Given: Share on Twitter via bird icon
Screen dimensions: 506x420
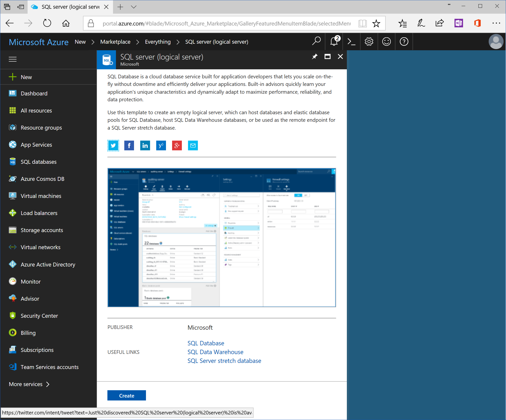Looking at the screenshot, I should [x=113, y=146].
